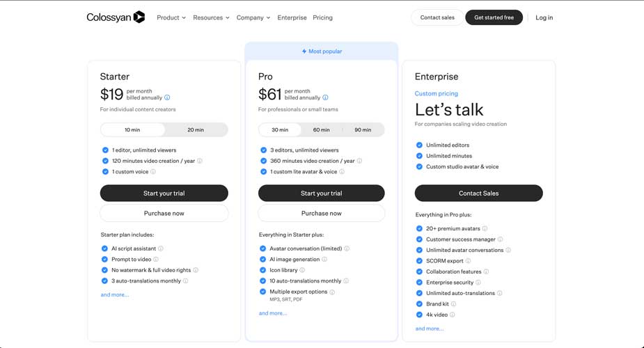Click 'For individual content creators' text

point(138,109)
